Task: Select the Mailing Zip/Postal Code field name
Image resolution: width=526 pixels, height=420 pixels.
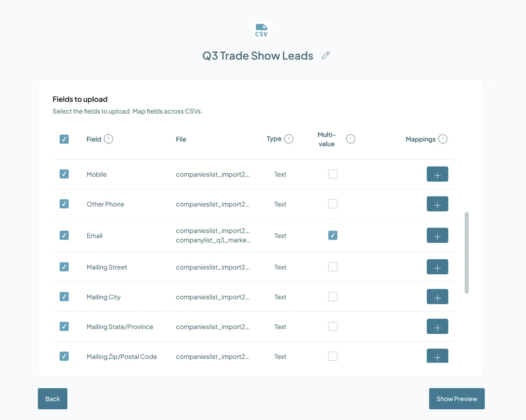Action: pyautogui.click(x=122, y=357)
